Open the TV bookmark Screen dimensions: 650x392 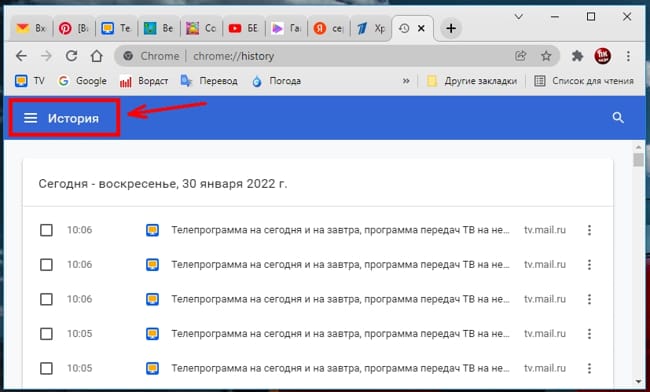point(29,81)
